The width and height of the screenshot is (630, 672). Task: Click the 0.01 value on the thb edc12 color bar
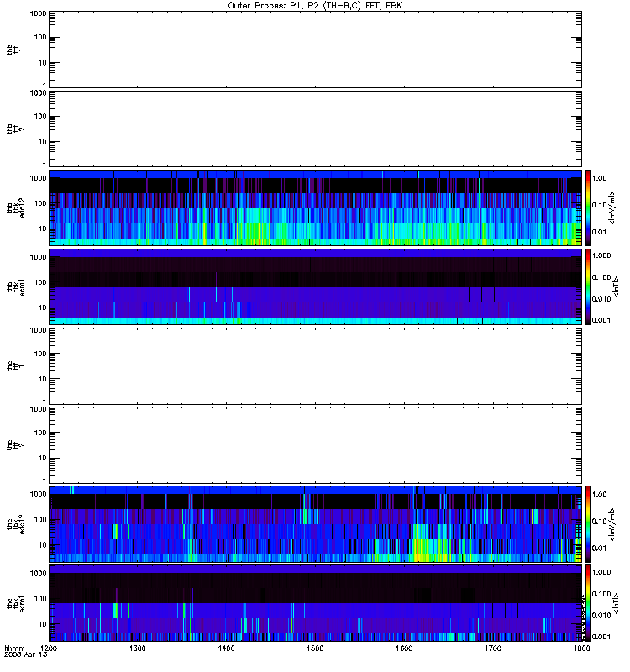click(x=599, y=232)
